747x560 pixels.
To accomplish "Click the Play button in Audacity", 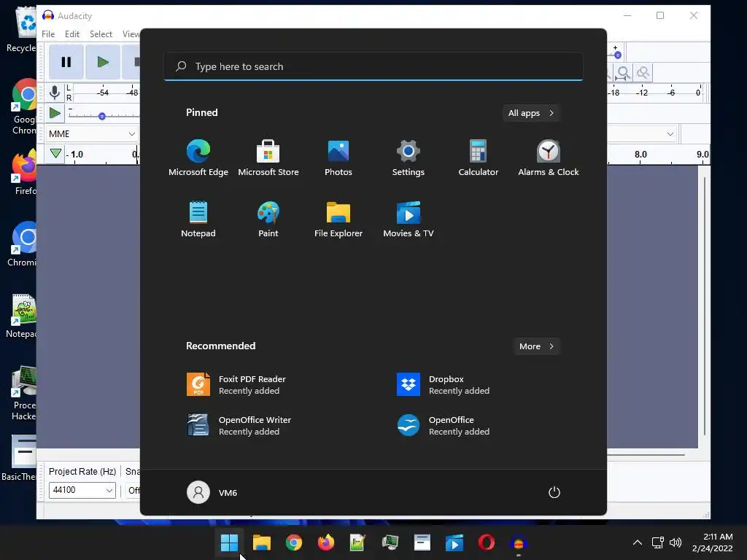I will click(x=102, y=62).
